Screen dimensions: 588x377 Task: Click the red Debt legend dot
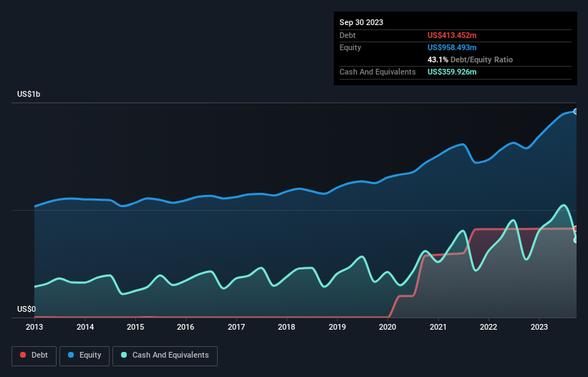tap(23, 355)
